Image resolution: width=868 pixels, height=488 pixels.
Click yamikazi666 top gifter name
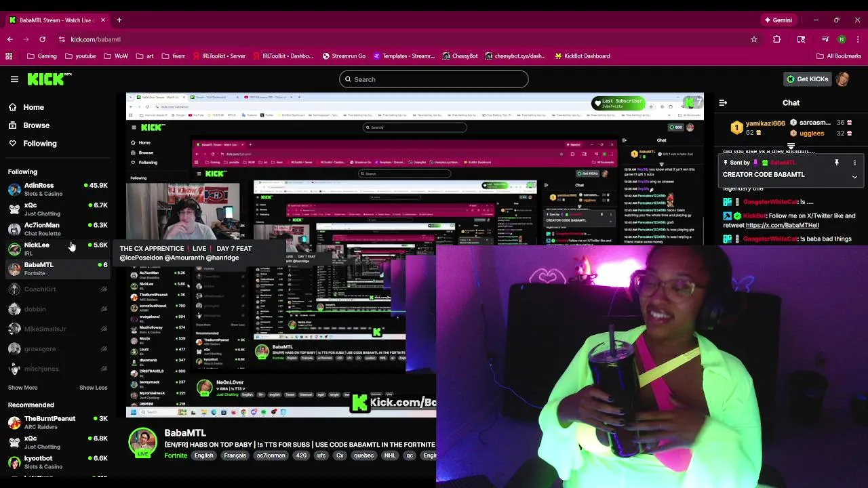tap(765, 123)
